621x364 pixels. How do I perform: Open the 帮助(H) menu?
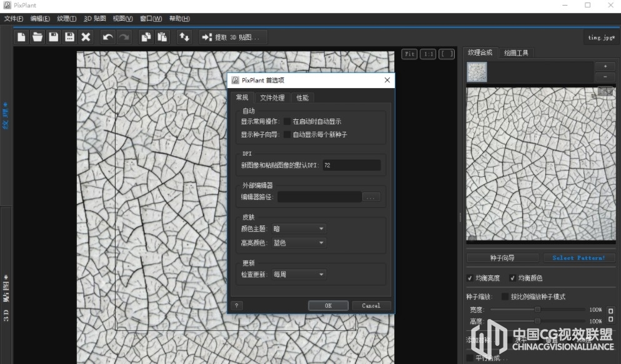click(179, 19)
